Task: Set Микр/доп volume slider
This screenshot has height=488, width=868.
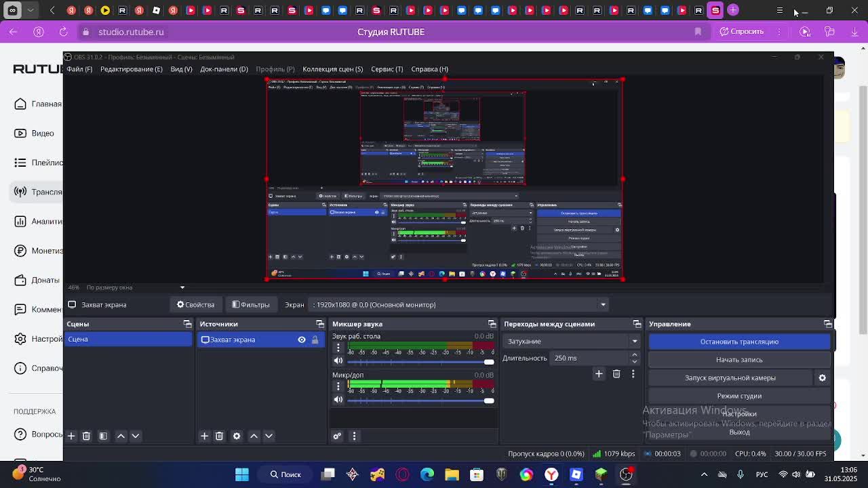Action: pyautogui.click(x=420, y=400)
